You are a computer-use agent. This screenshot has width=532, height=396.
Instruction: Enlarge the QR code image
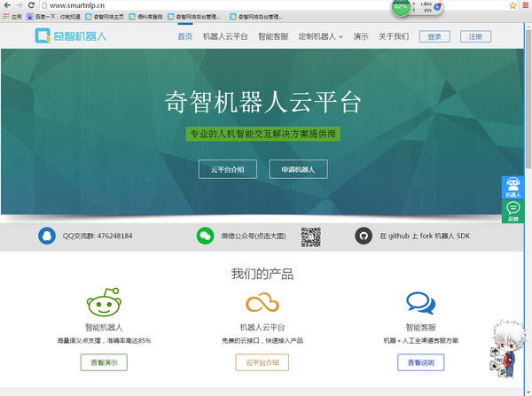(x=311, y=237)
